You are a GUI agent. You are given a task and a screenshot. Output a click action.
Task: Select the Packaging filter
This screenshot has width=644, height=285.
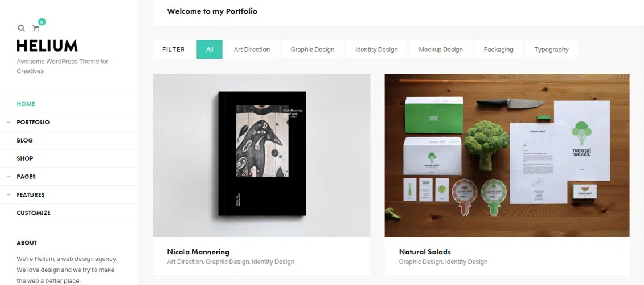pos(498,50)
